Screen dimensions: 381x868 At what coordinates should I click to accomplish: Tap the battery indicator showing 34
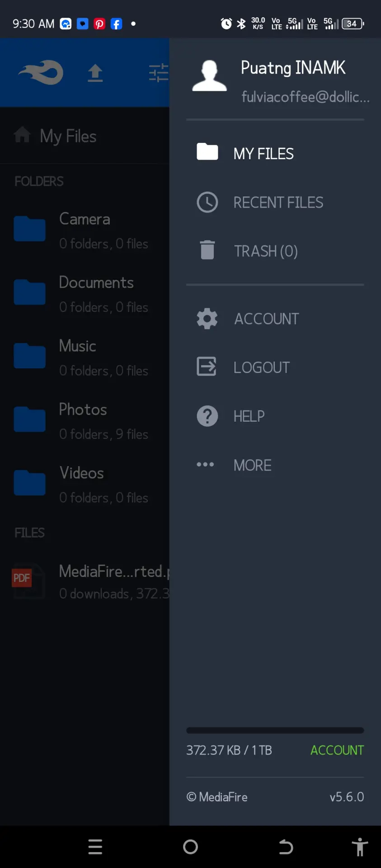(353, 24)
